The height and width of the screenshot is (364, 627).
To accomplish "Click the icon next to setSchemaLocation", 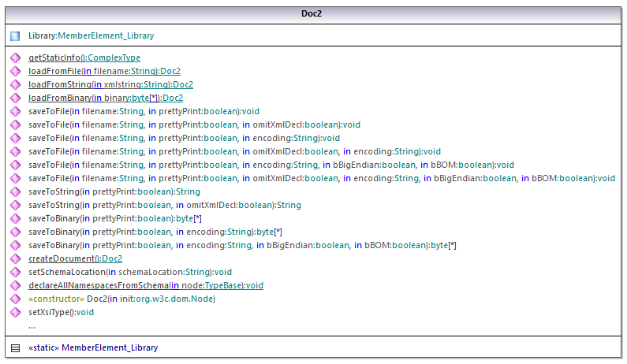I will pyautogui.click(x=15, y=273).
